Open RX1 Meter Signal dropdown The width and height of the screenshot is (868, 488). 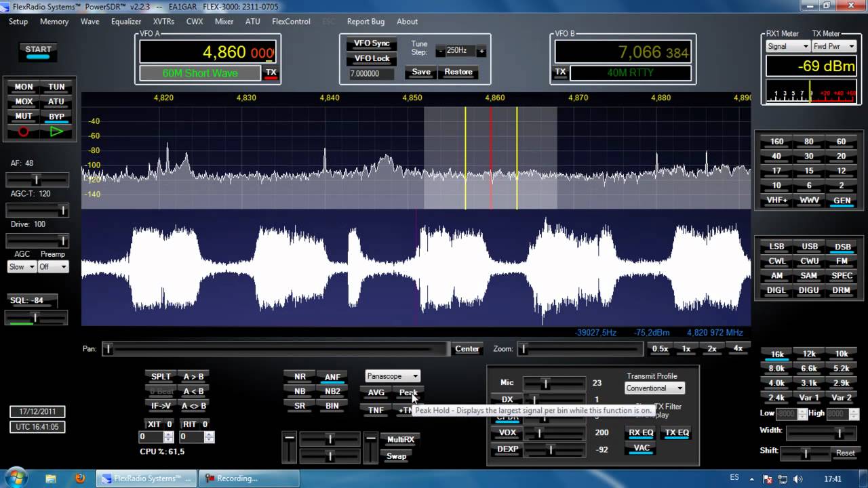tap(787, 47)
